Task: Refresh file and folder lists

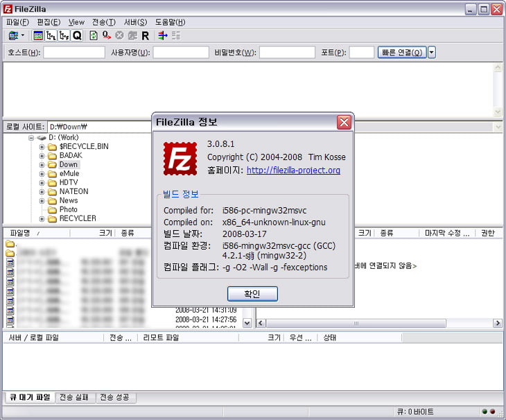Action: coord(94,35)
